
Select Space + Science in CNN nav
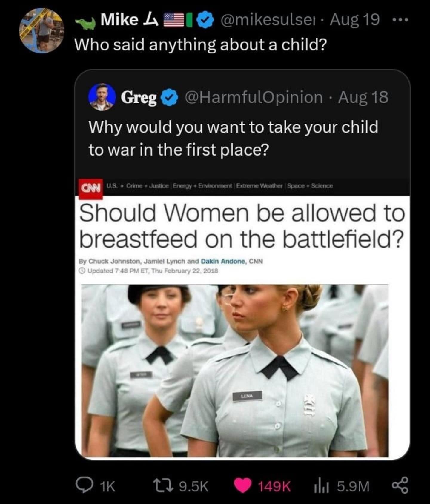[310, 186]
